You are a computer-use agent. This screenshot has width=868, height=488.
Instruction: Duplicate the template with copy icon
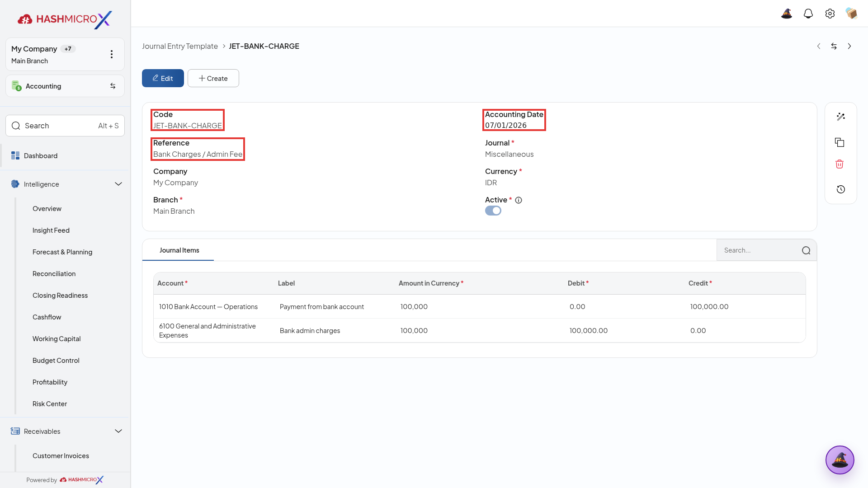(x=840, y=142)
